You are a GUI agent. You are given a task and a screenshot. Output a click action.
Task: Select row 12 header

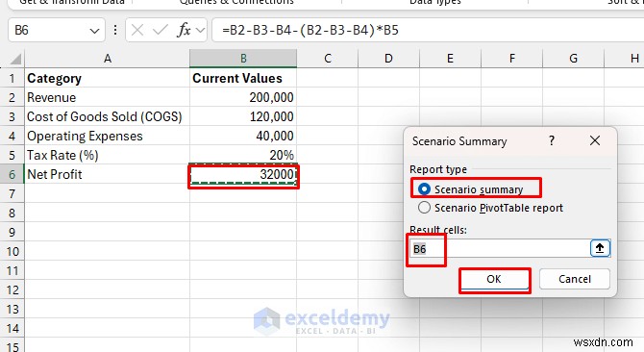click(x=12, y=290)
